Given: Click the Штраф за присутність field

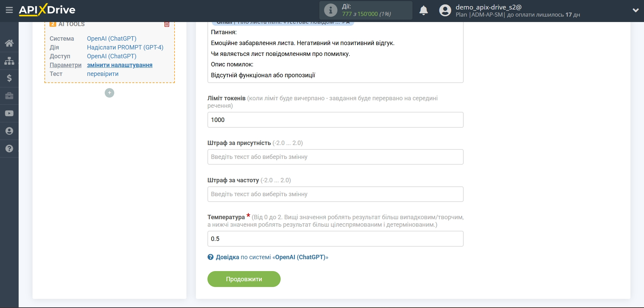Looking at the screenshot, I should click(x=335, y=157).
